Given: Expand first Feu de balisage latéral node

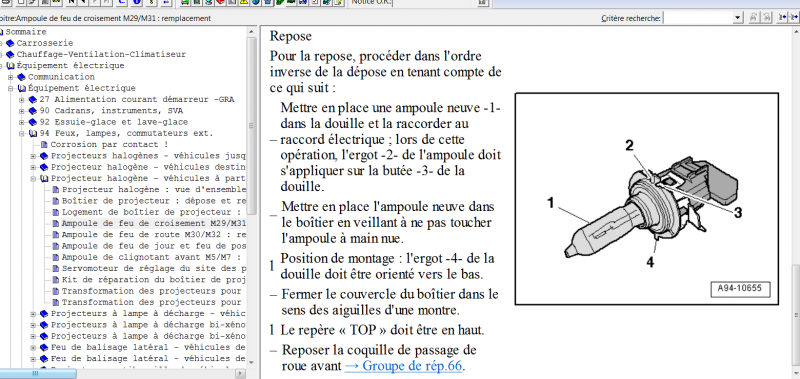Looking at the screenshot, I should click(x=33, y=347).
